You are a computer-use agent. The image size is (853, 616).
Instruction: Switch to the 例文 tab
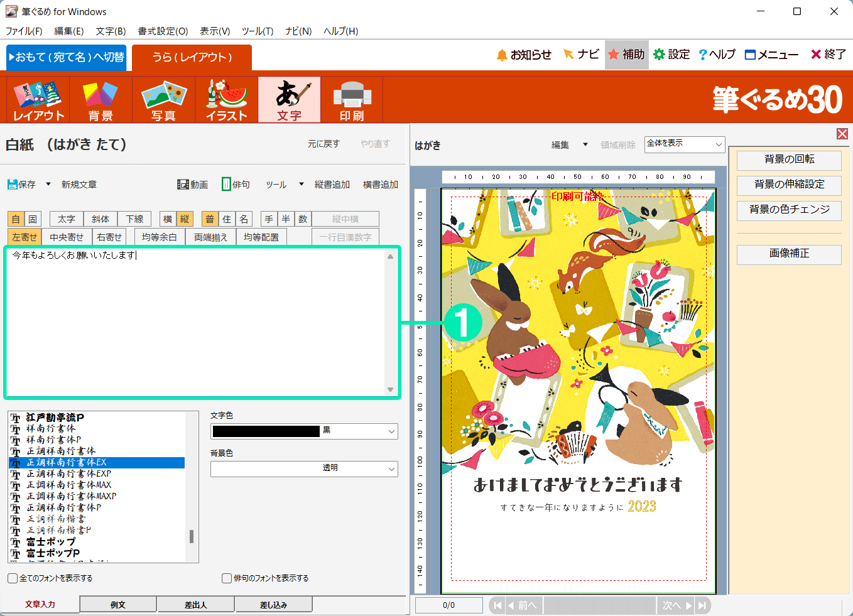click(x=118, y=605)
